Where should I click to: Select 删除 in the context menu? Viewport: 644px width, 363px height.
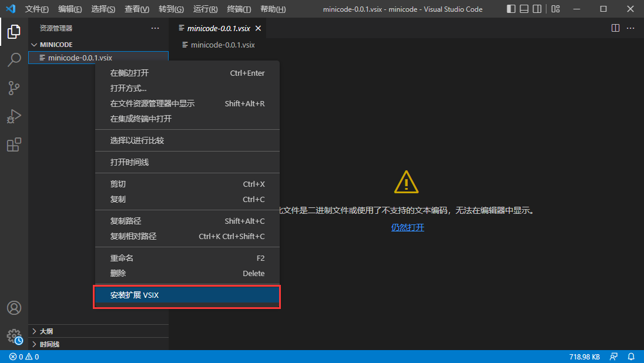point(187,273)
